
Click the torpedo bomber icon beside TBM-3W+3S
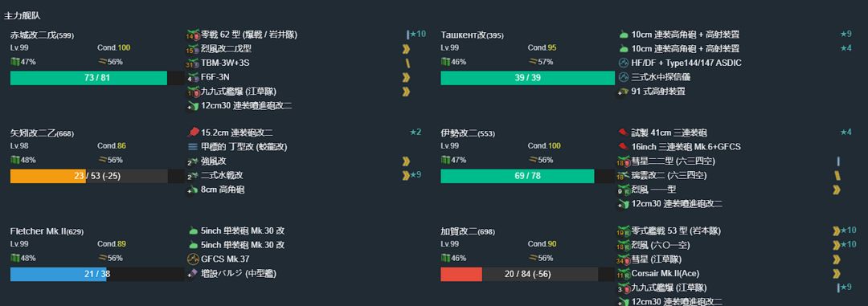click(193, 63)
